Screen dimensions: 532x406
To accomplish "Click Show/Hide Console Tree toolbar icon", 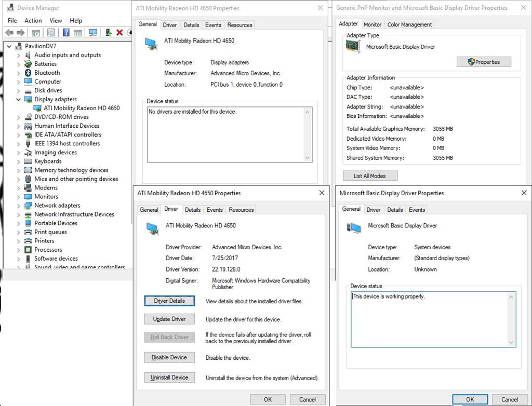I will click(36, 33).
